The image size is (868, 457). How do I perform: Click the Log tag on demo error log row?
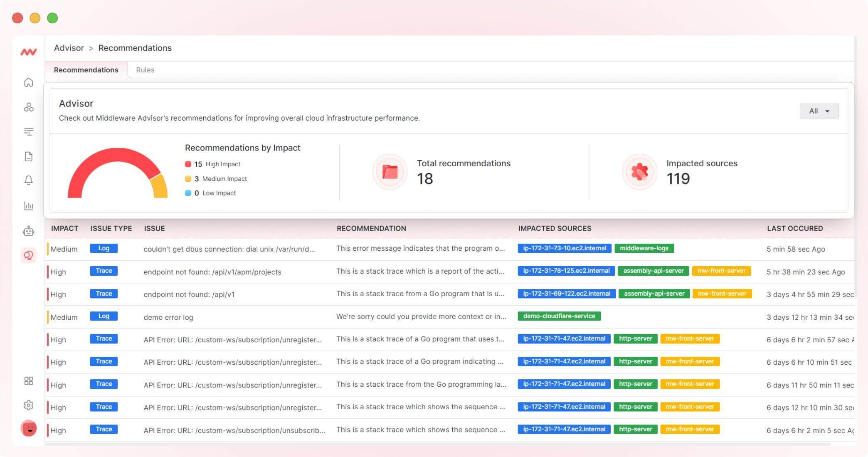tap(104, 316)
